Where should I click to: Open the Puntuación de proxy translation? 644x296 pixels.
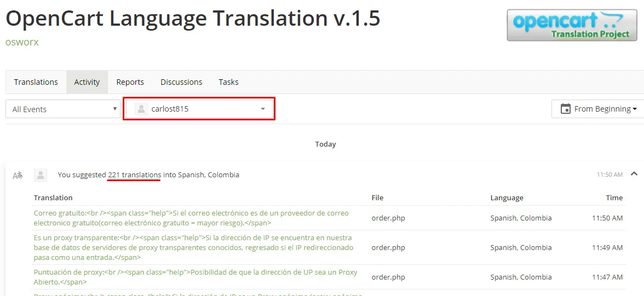[x=196, y=277]
